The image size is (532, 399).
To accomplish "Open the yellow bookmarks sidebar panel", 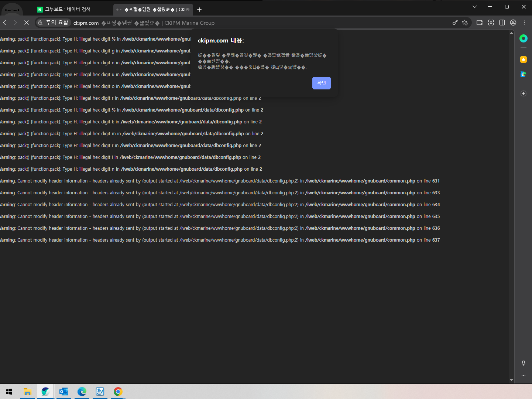I will pos(523,59).
